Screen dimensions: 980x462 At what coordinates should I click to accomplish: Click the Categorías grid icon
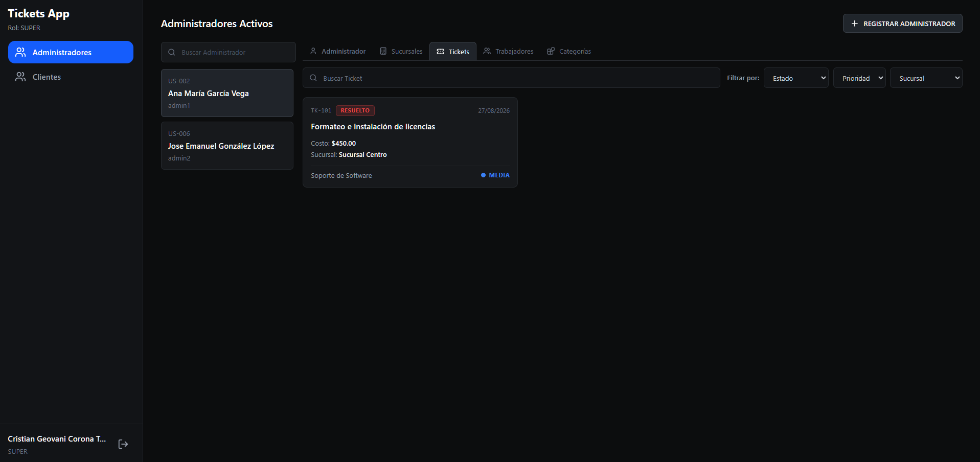pos(551,51)
